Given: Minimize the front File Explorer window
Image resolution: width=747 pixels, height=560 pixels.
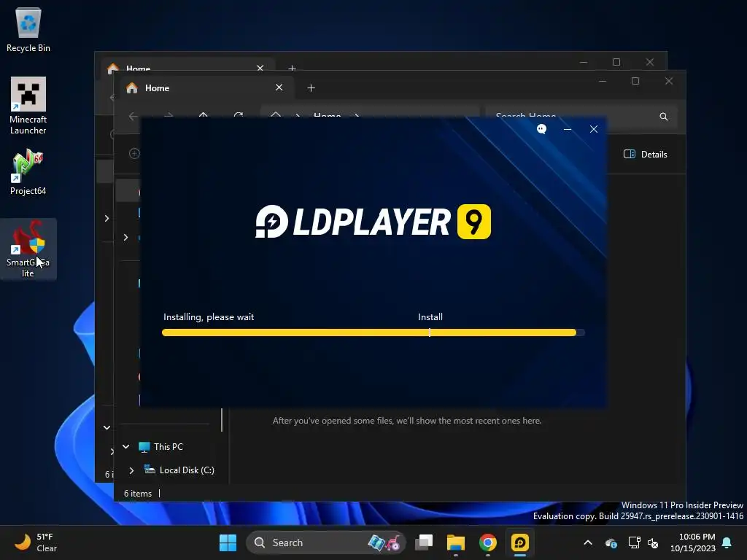Looking at the screenshot, I should pos(603,81).
